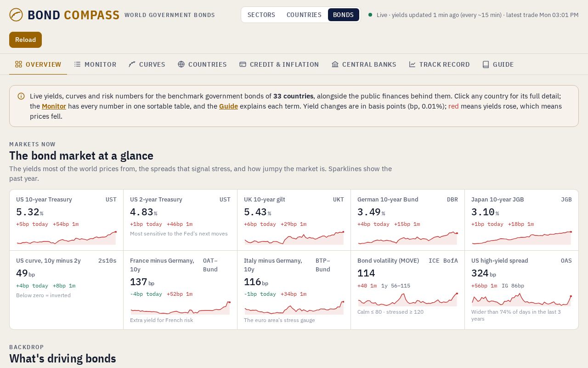This screenshot has width=588, height=368.
Task: Click the US 10-year Treasury sparkline
Action: 66,238
